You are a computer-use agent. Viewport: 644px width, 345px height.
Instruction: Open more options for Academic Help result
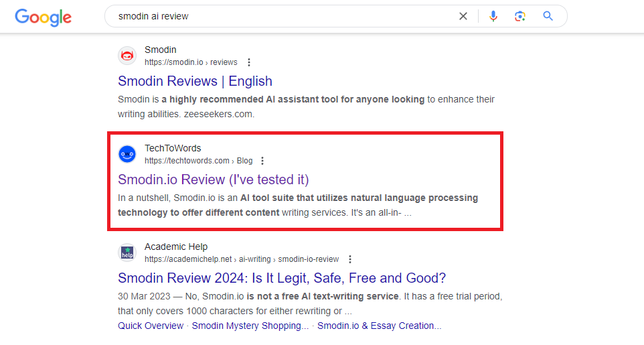click(350, 259)
